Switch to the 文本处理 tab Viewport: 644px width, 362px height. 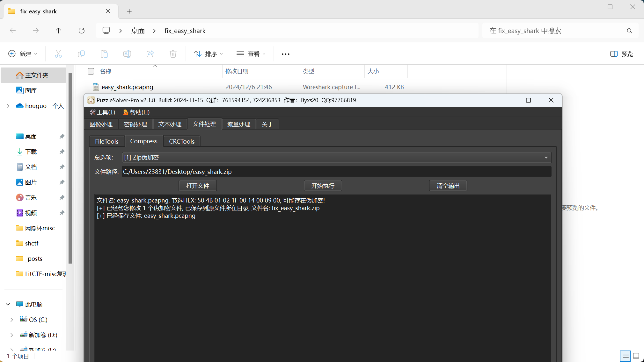[170, 124]
